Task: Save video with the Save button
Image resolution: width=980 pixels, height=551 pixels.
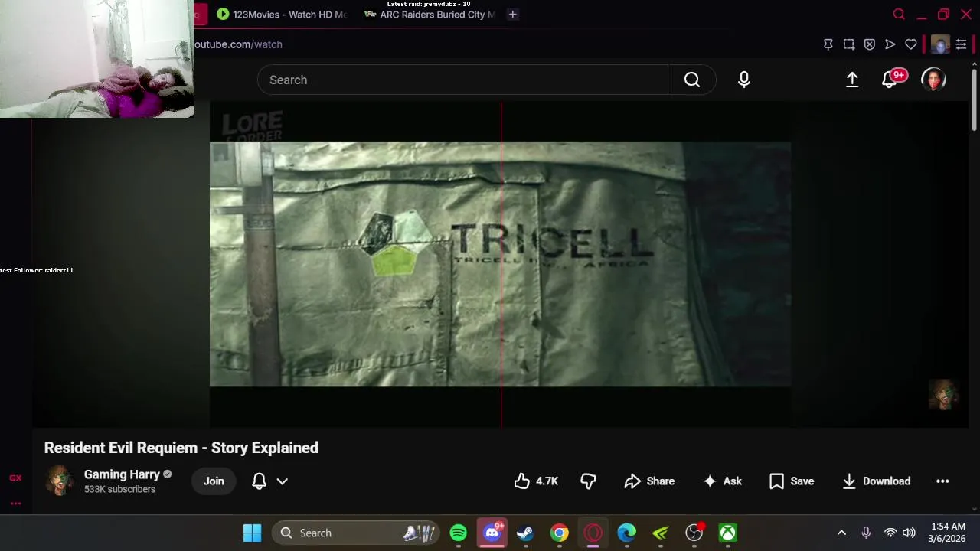Action: pos(792,481)
